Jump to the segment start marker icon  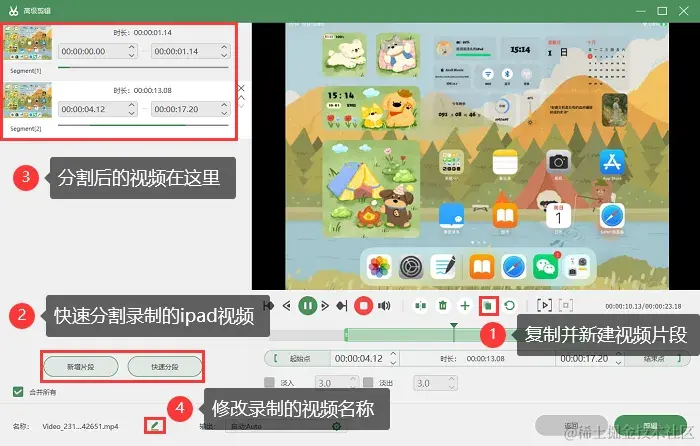tap(269, 306)
